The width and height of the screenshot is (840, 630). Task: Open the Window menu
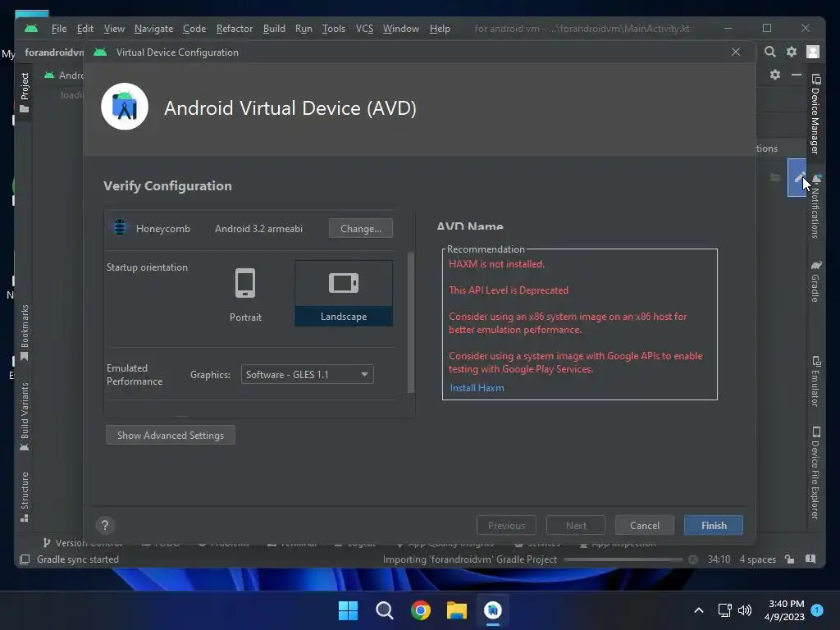pos(400,29)
